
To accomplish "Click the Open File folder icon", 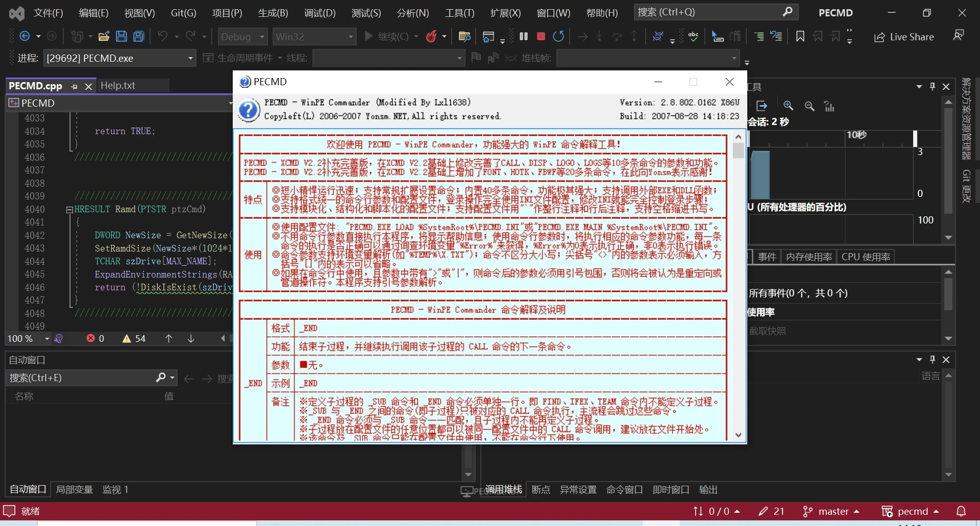I will pos(104,36).
